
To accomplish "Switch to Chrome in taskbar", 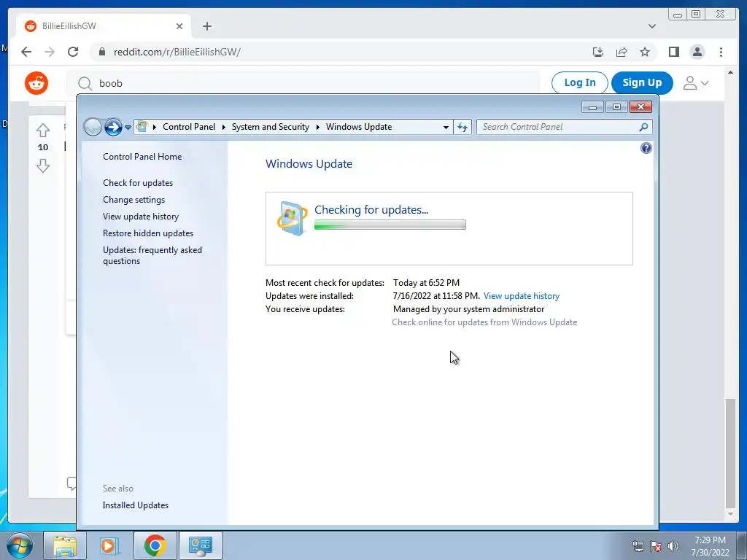I will (x=155, y=545).
